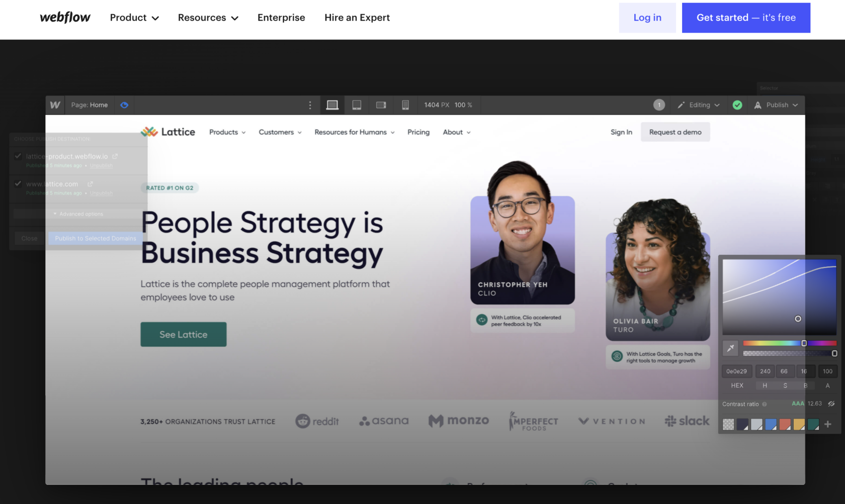The image size is (845, 504).
Task: Click the RATED #1 ON G2 badge
Action: click(x=170, y=188)
